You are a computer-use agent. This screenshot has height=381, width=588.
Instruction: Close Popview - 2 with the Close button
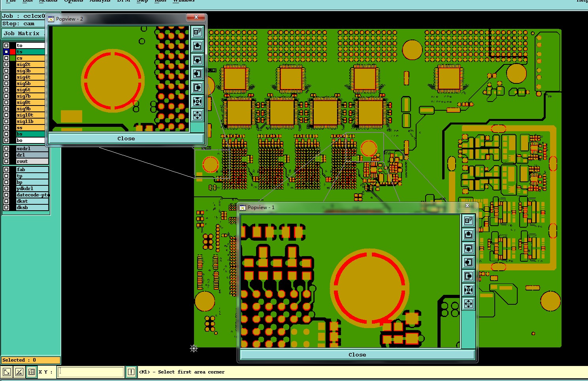pyautogui.click(x=126, y=138)
